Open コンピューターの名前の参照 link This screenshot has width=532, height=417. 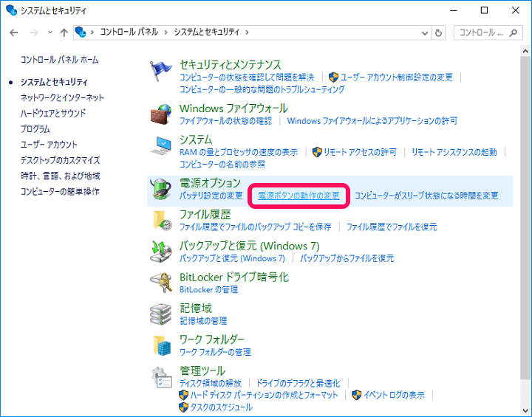coord(222,165)
